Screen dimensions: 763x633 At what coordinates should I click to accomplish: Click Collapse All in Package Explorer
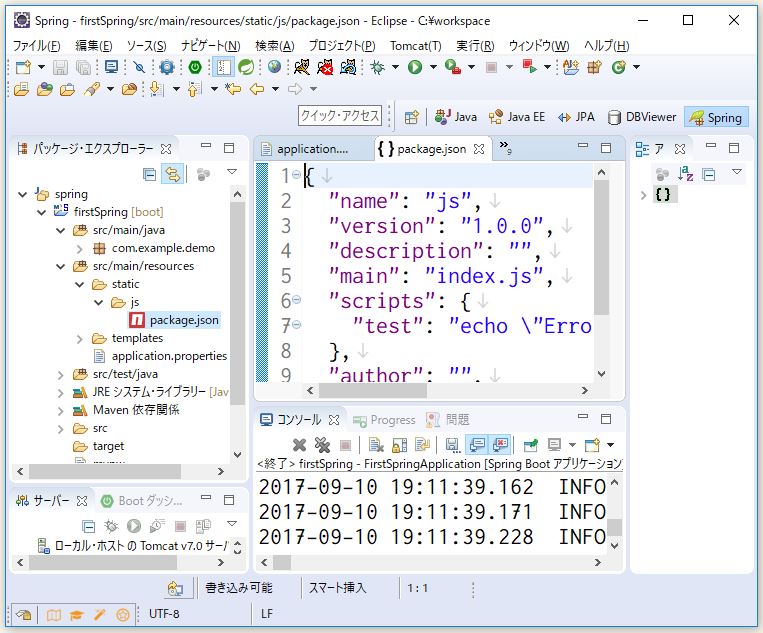149,174
